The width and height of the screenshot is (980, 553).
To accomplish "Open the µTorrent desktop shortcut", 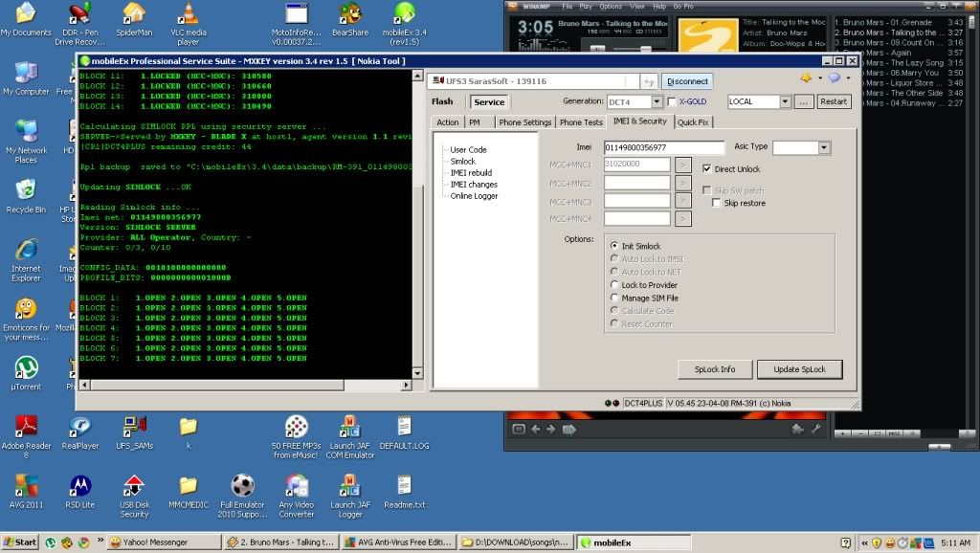I will click(x=26, y=373).
